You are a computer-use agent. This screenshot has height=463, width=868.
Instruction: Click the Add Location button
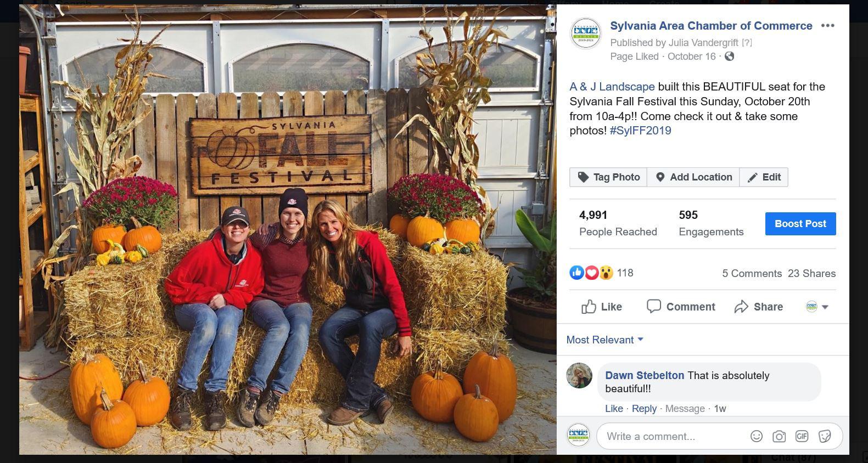[693, 177]
